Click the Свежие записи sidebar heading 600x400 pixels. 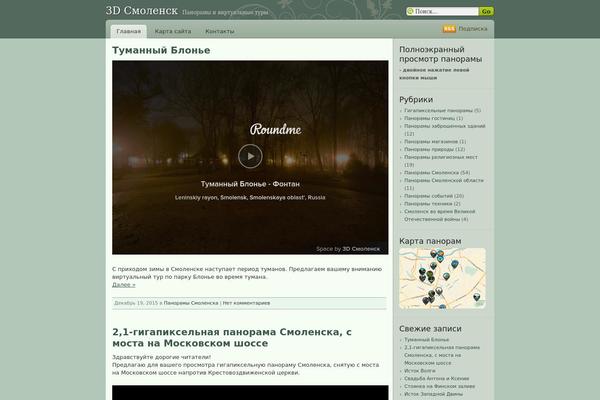pyautogui.click(x=430, y=329)
